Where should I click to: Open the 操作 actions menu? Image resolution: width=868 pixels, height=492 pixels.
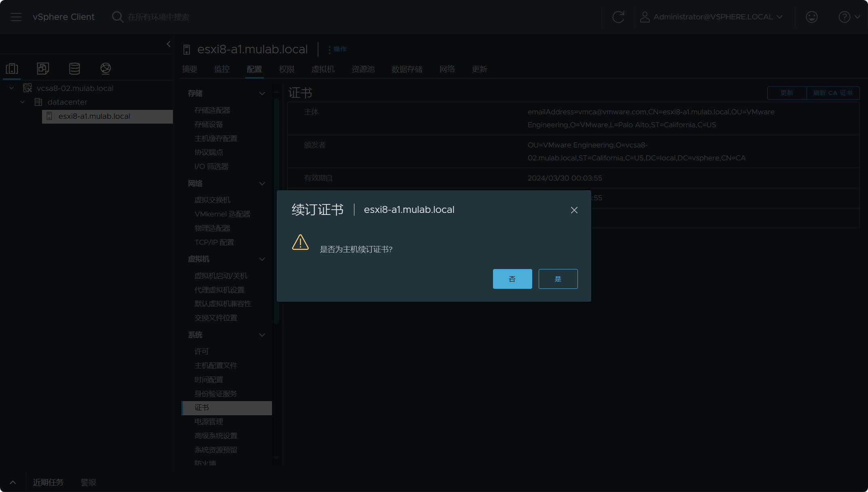click(x=337, y=49)
